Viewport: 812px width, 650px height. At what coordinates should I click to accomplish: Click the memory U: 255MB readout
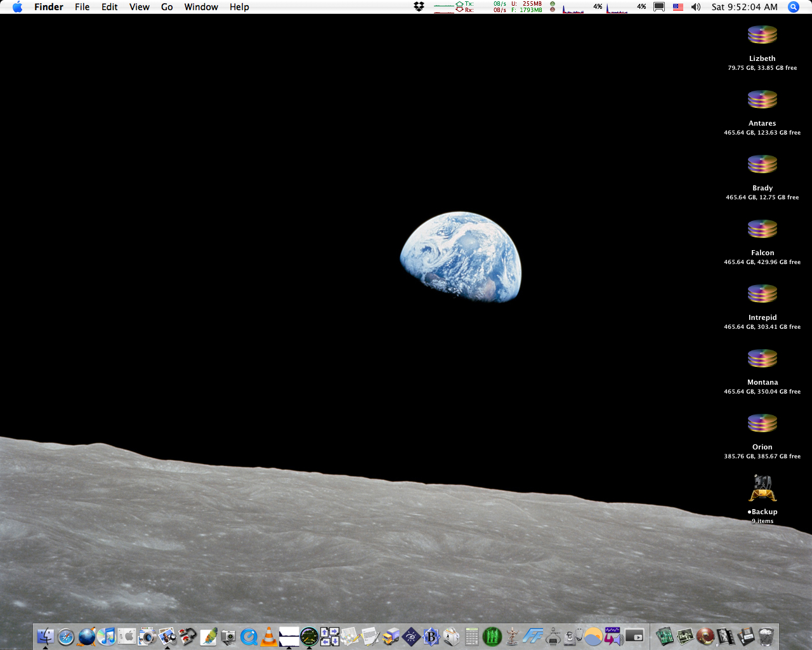click(x=527, y=4)
